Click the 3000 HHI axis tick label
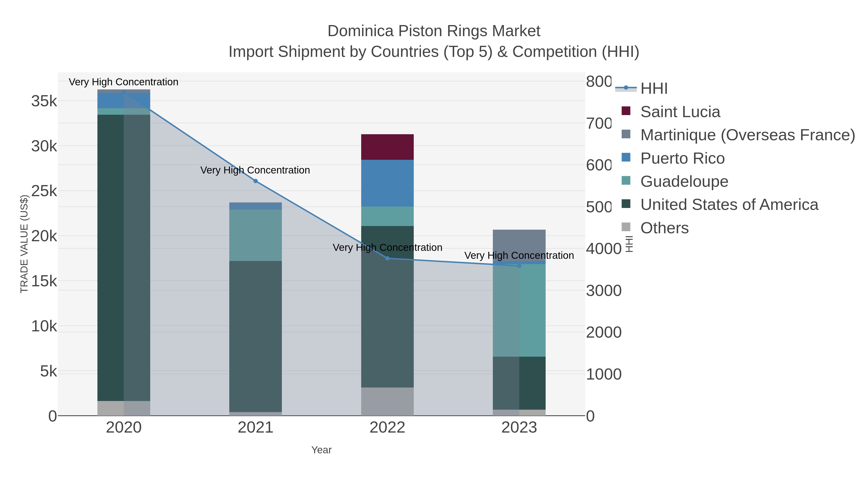Image resolution: width=868 pixels, height=488 pixels. 604,291
